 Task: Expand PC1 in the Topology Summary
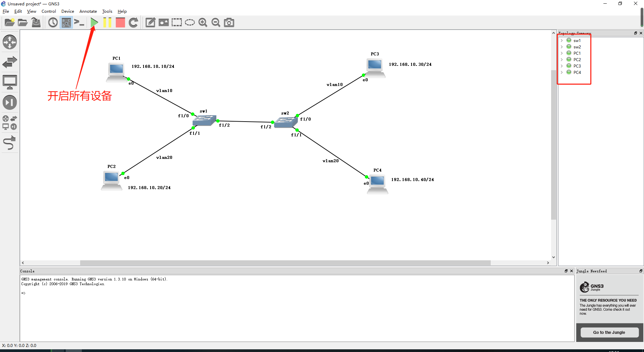click(x=562, y=53)
